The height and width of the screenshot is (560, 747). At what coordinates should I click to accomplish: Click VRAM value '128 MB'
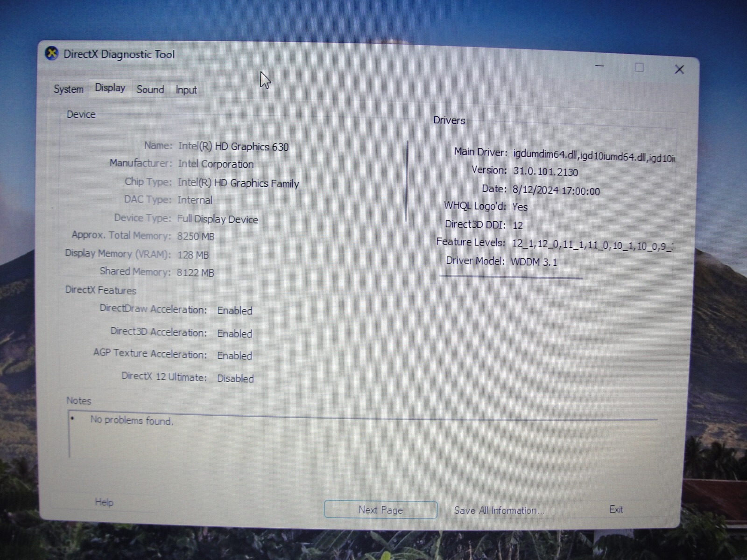click(193, 255)
